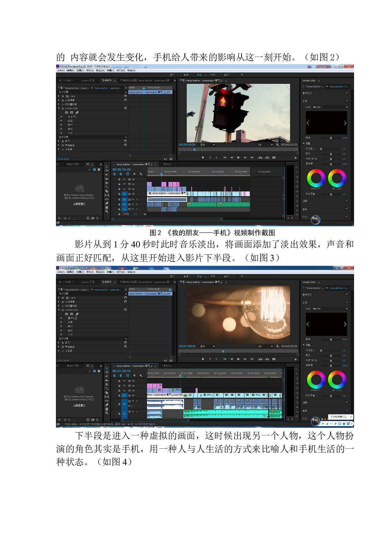Viewport: 392px width, 555px height.
Task: Open wrench settings beside 00:04:23:23 in upper monitor
Action: coord(277,145)
